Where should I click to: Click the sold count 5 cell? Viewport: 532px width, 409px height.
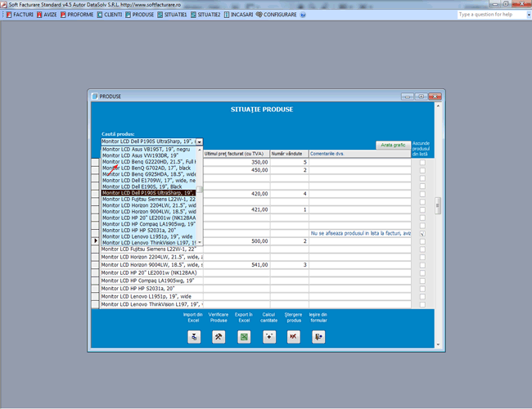[290, 163]
